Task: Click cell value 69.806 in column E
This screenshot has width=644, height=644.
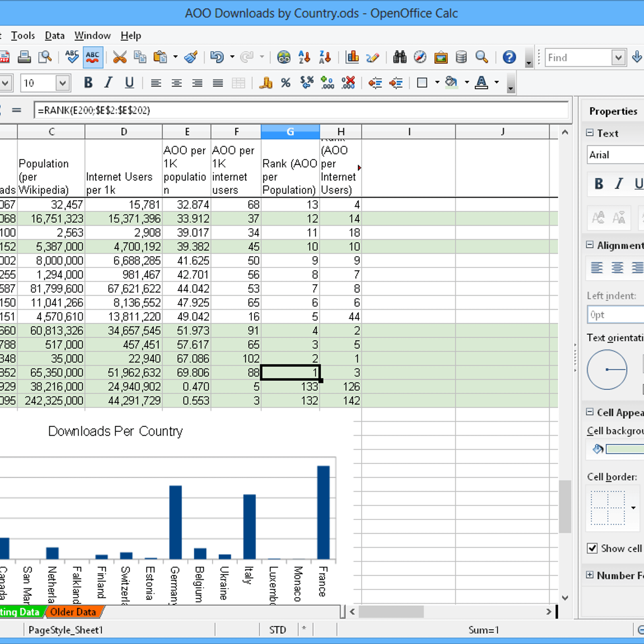Action: click(187, 373)
